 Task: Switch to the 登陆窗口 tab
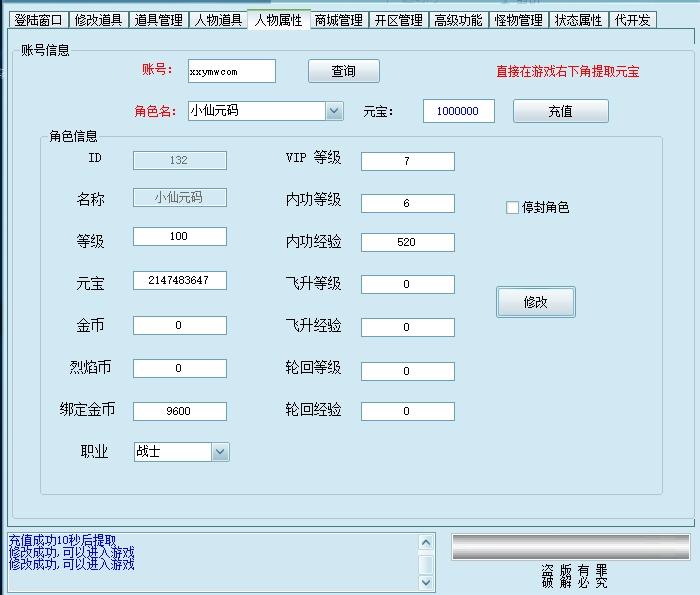pyautogui.click(x=38, y=20)
